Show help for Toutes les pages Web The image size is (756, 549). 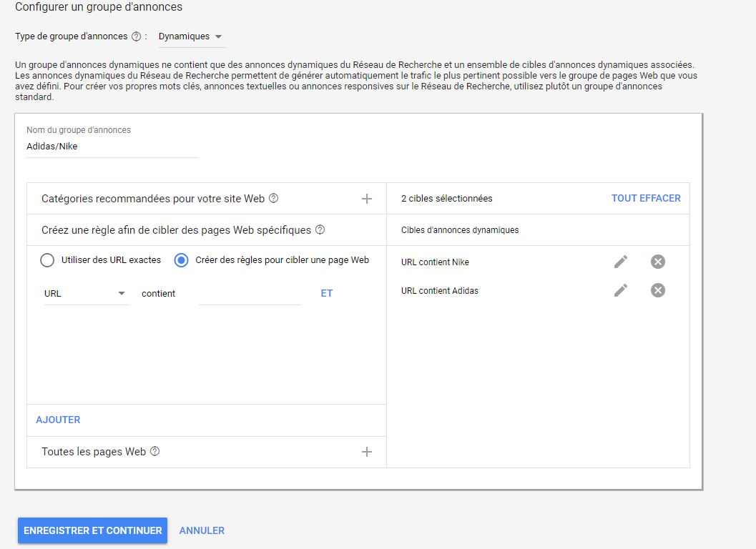154,452
